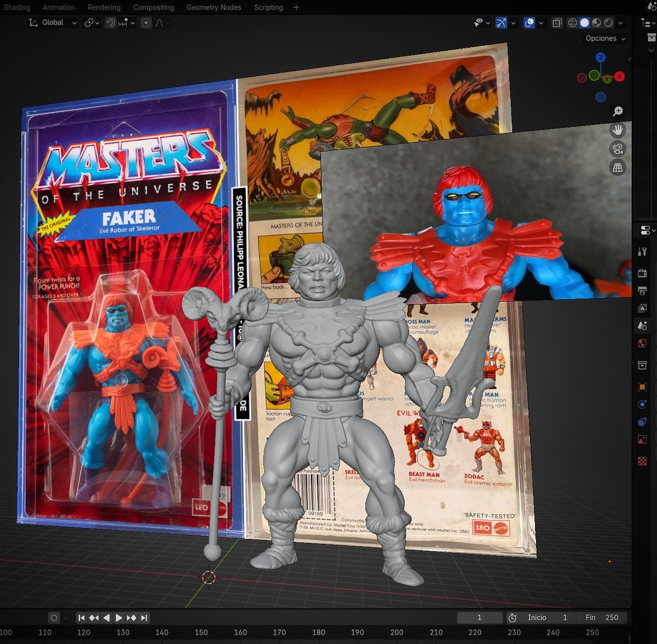
Task: Open the Geometry Nodes workspace tab
Action: [x=214, y=7]
